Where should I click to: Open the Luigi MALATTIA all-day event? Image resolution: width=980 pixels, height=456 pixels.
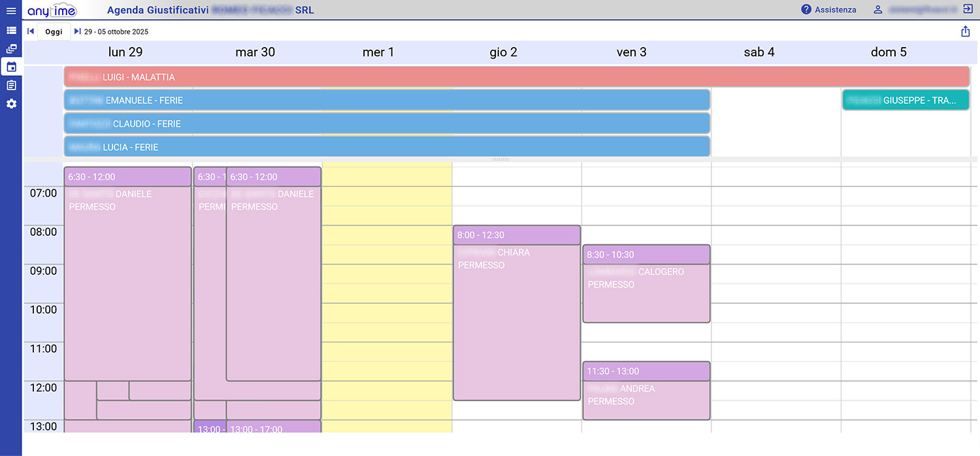(516, 77)
